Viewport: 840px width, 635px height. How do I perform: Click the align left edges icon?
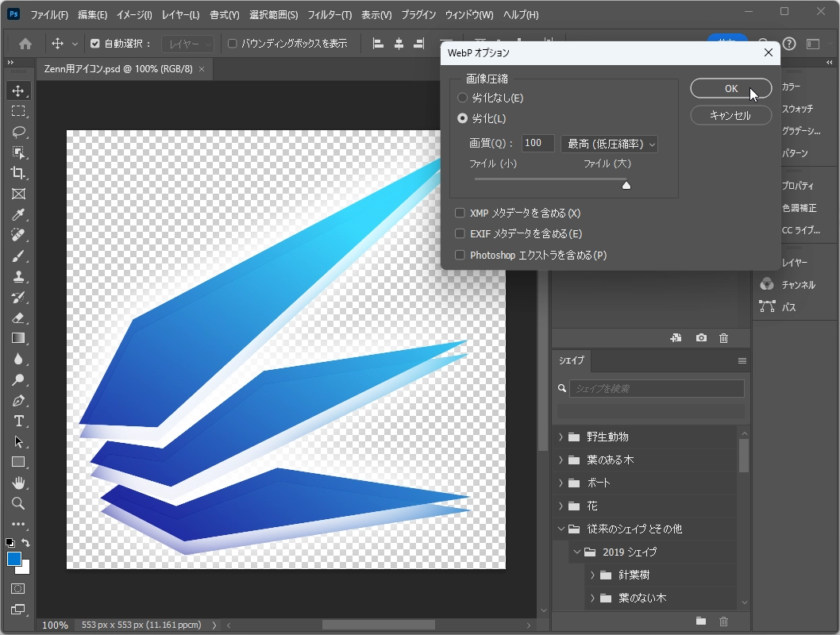[x=378, y=44]
